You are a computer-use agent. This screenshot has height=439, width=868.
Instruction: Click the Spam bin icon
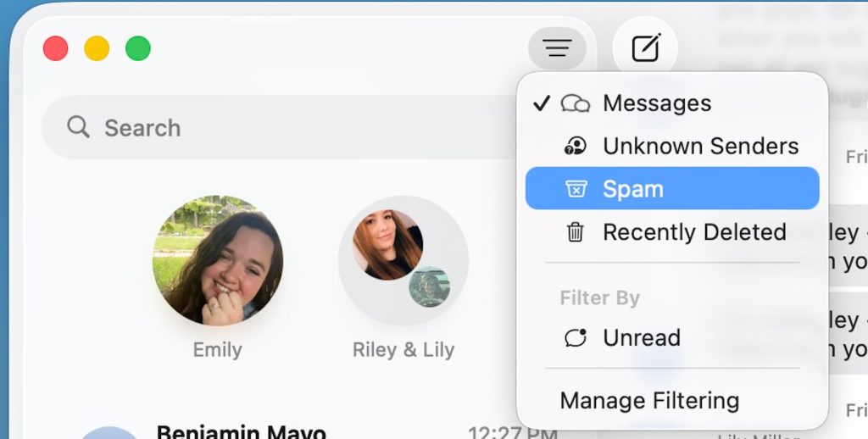point(576,188)
